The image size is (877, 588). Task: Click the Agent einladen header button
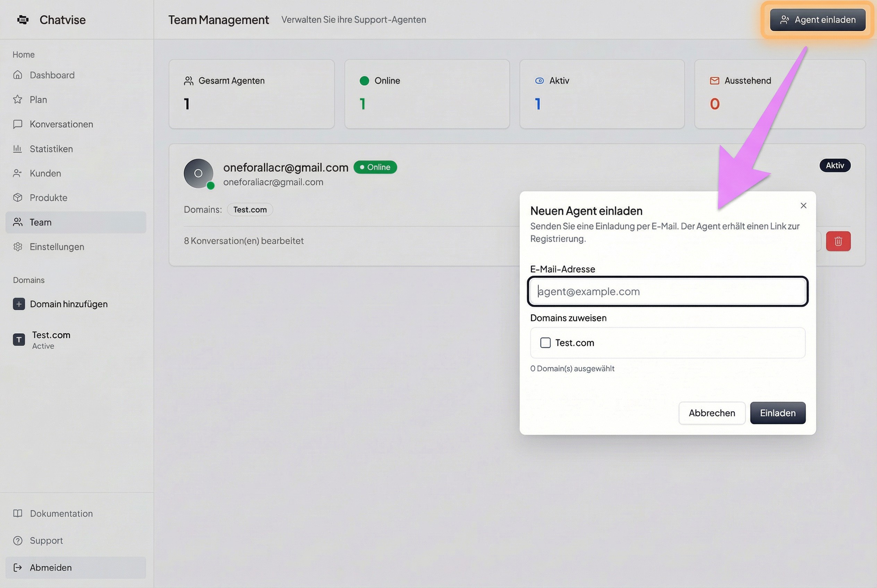click(817, 19)
